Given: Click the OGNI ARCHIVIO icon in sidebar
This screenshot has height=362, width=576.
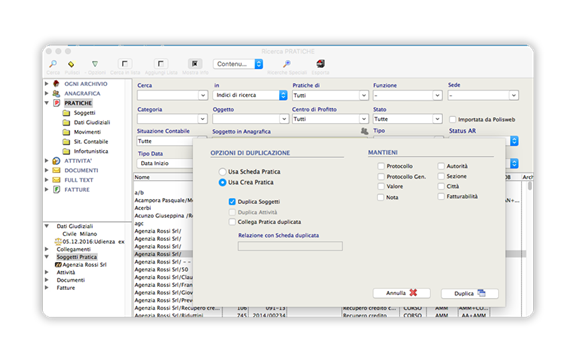Looking at the screenshot, I should [56, 84].
